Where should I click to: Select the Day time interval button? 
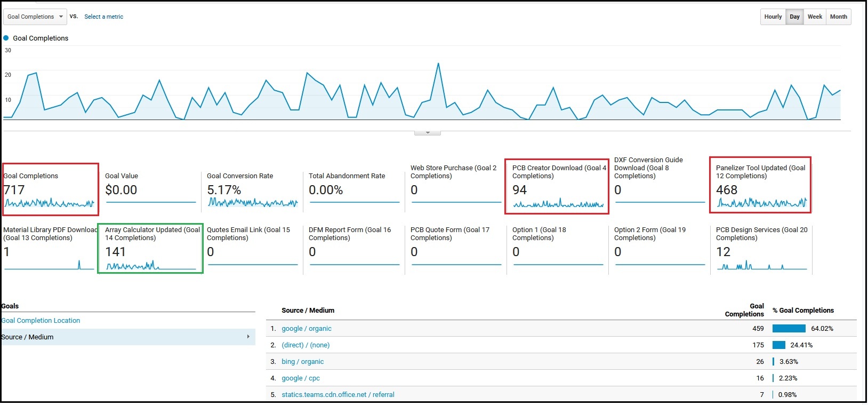pos(794,17)
